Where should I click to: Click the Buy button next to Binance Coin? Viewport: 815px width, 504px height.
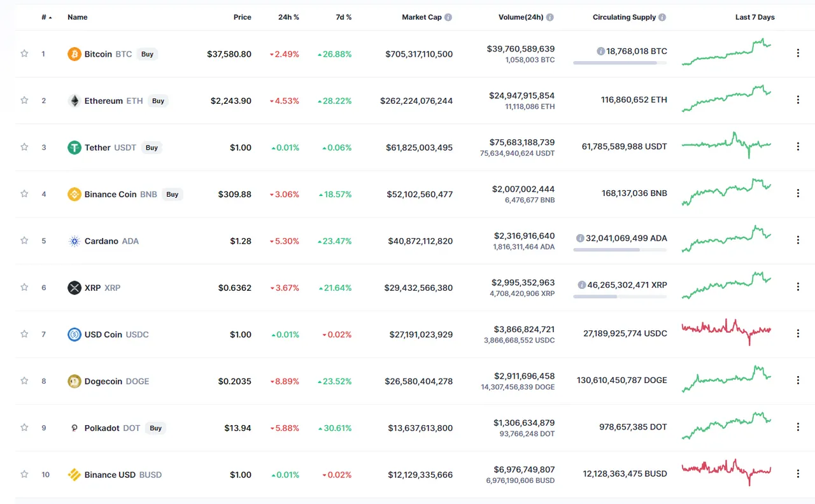(172, 194)
